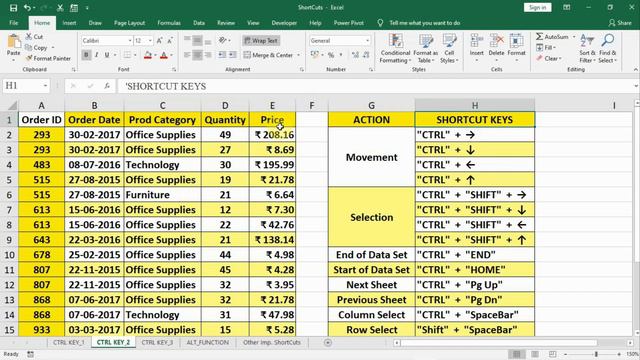Open Find & Select magnifier
640x360 pixels.
click(608, 49)
